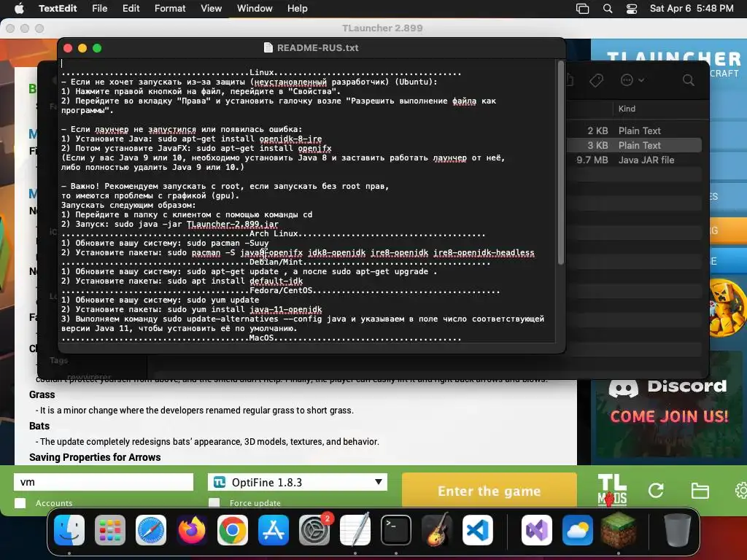
Task: Open the TL Mods icon
Action: click(612, 490)
